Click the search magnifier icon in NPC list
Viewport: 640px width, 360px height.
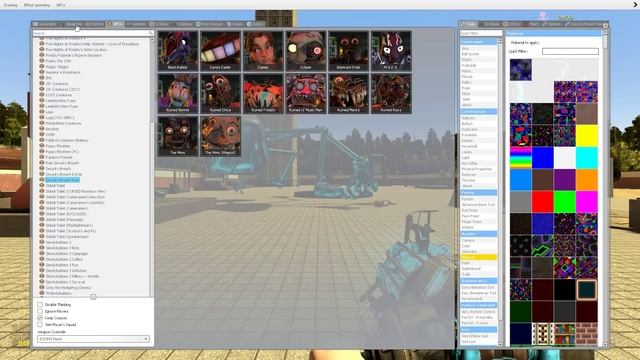(x=151, y=33)
